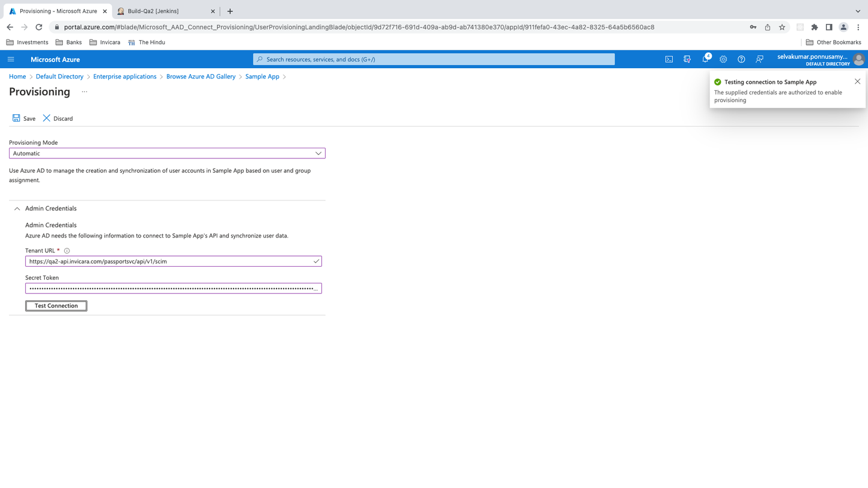Open Provisioning more options ellipsis
The width and height of the screenshot is (868, 488).
click(x=84, y=92)
